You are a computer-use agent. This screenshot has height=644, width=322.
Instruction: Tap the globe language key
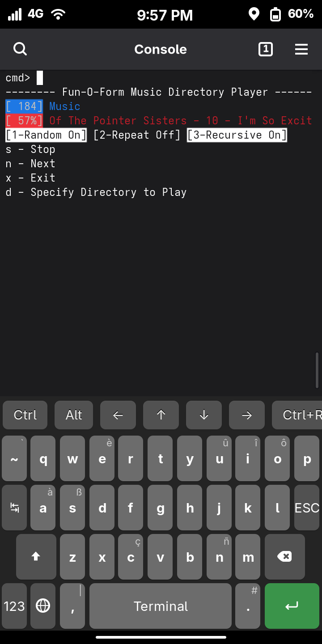(x=43, y=606)
